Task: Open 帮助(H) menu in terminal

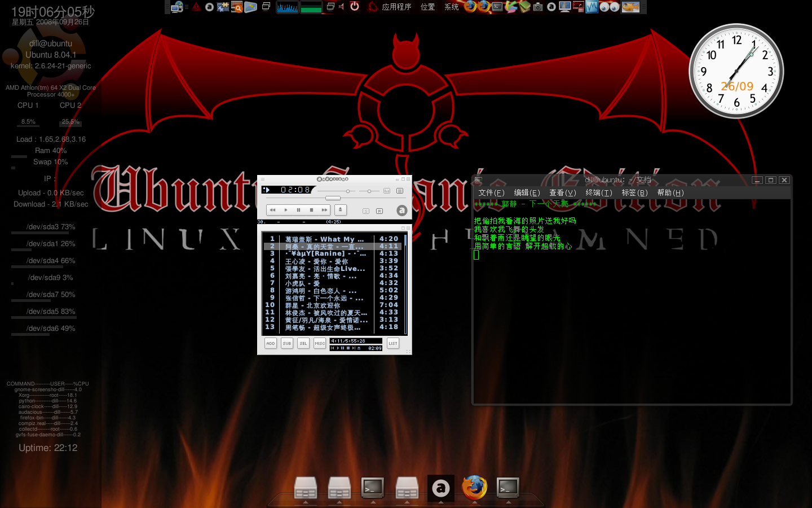Action: (x=670, y=193)
